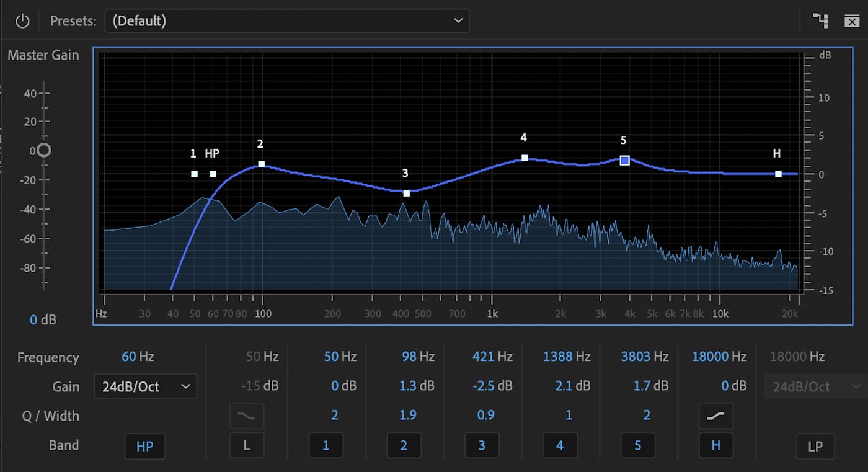The height and width of the screenshot is (472, 868).
Task: Click the low shelf 50 Hz frequency value
Action: (262, 357)
